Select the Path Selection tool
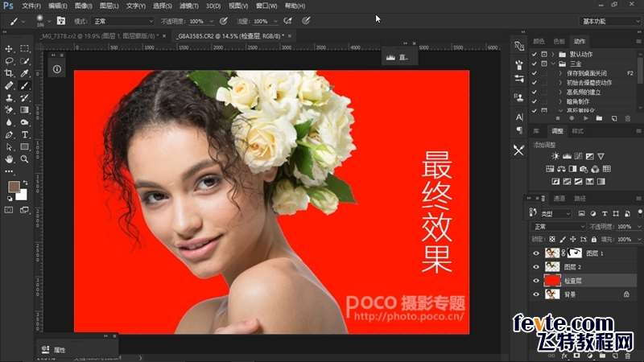The width and height of the screenshot is (644, 362). click(x=9, y=147)
